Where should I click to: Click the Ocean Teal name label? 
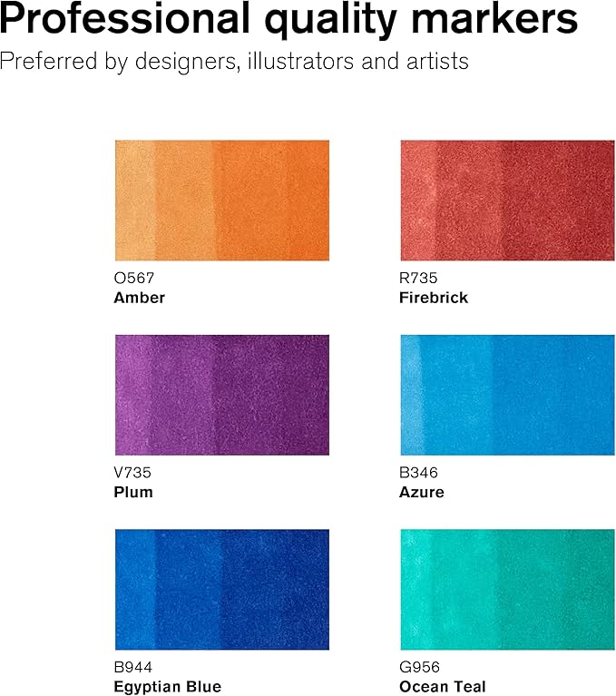(443, 686)
